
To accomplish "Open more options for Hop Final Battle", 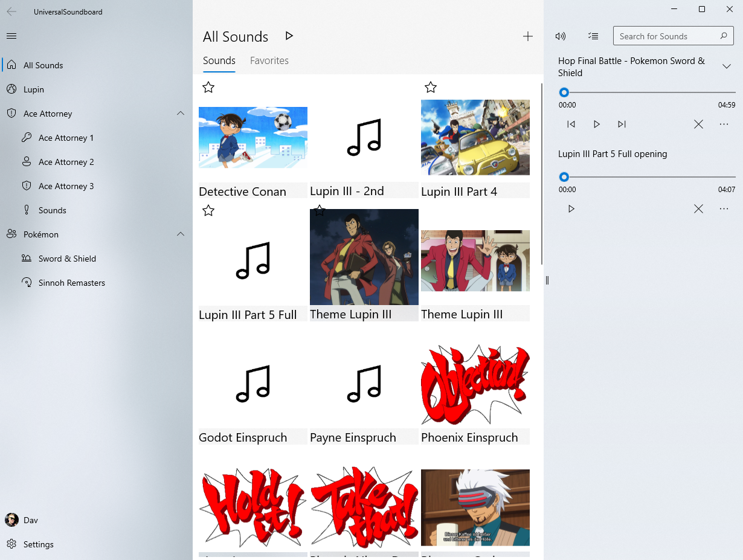I will pyautogui.click(x=724, y=124).
